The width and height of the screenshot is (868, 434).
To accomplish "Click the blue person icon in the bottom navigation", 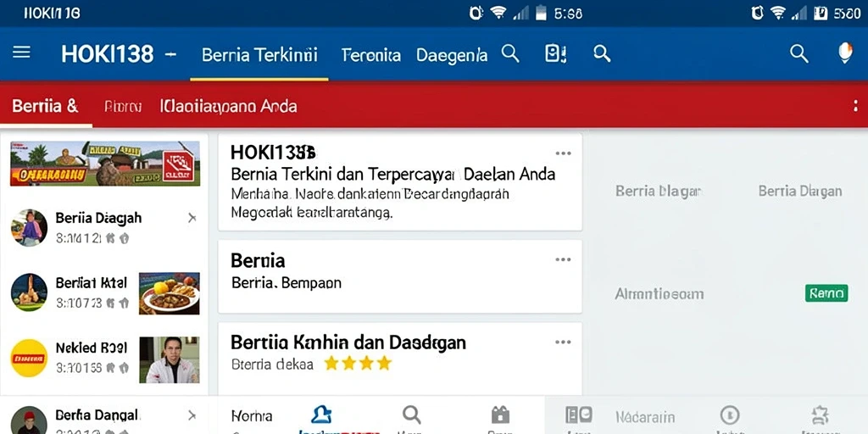I will click(x=321, y=414).
